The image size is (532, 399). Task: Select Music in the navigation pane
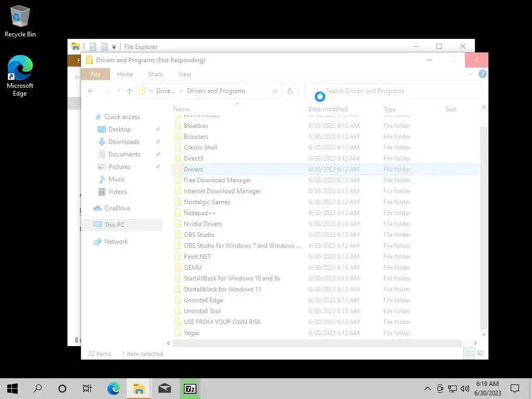coord(116,179)
